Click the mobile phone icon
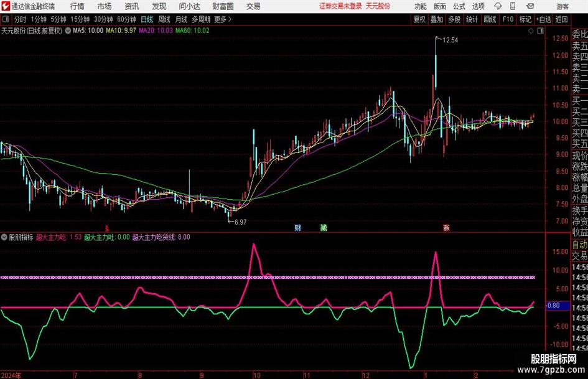The width and height of the screenshot is (588, 379). (x=513, y=6)
